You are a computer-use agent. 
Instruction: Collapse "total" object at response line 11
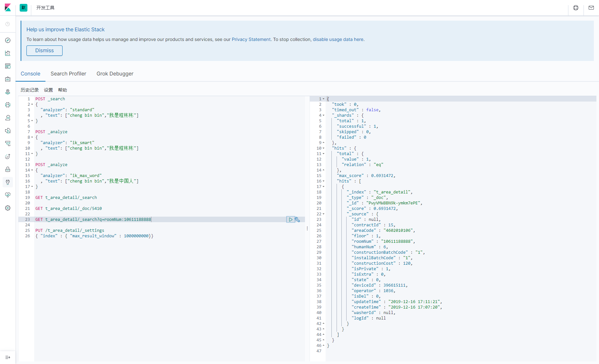tap(323, 154)
